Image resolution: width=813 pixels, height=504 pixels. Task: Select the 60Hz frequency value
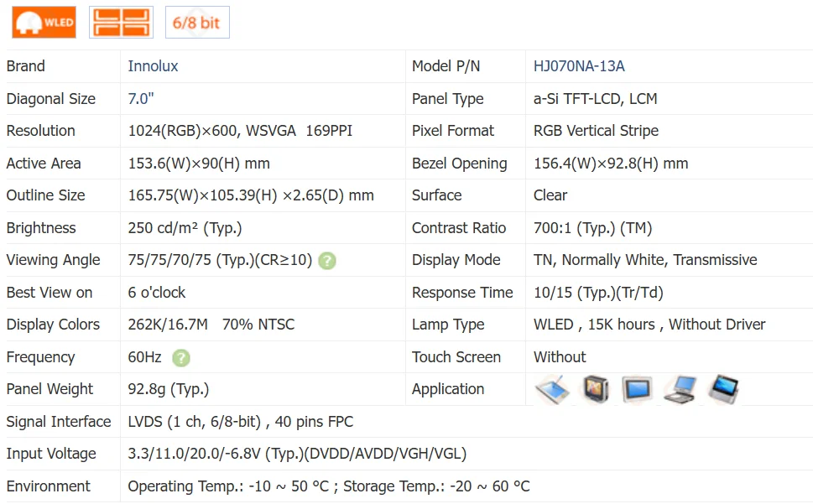(x=144, y=357)
